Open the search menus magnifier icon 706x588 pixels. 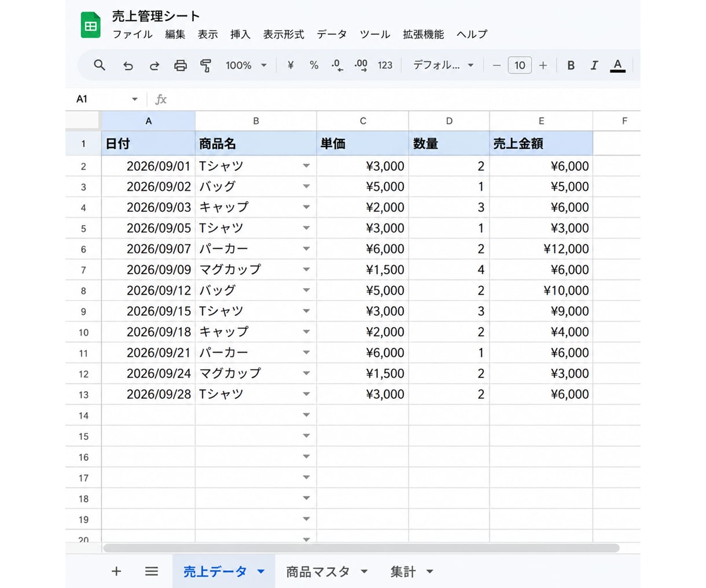pos(100,65)
